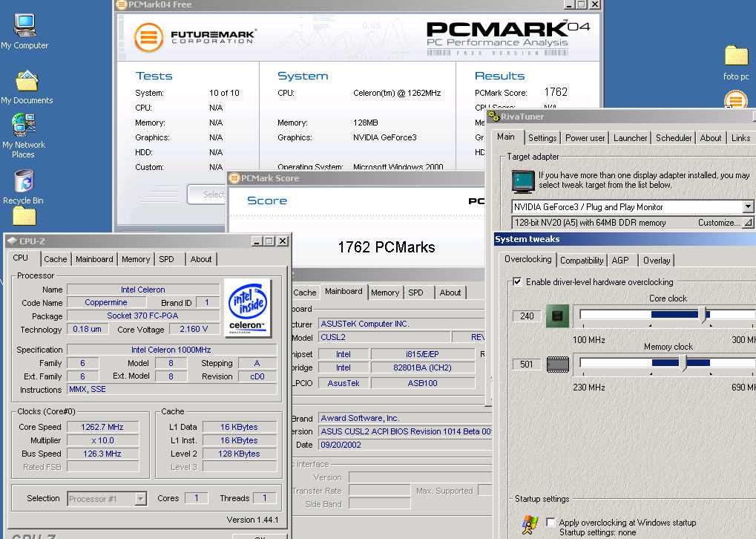This screenshot has width=756, height=539.
Task: Select the CPU tab in CPU-Z
Action: point(20,258)
